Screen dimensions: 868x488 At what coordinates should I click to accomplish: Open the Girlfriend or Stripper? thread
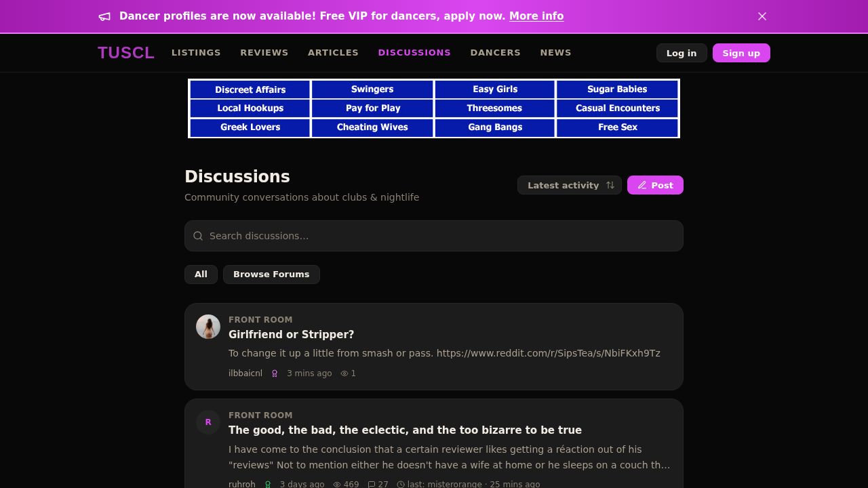pyautogui.click(x=292, y=335)
